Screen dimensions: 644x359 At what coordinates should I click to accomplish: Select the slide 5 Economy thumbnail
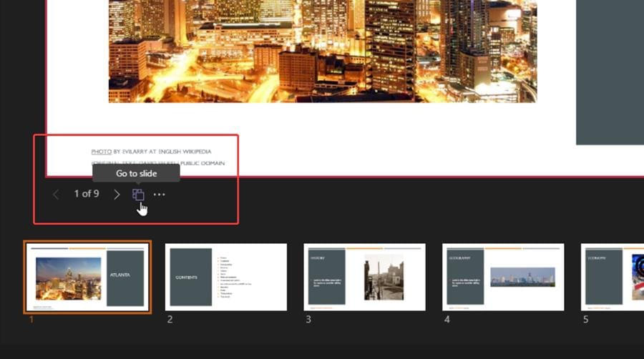613,277
